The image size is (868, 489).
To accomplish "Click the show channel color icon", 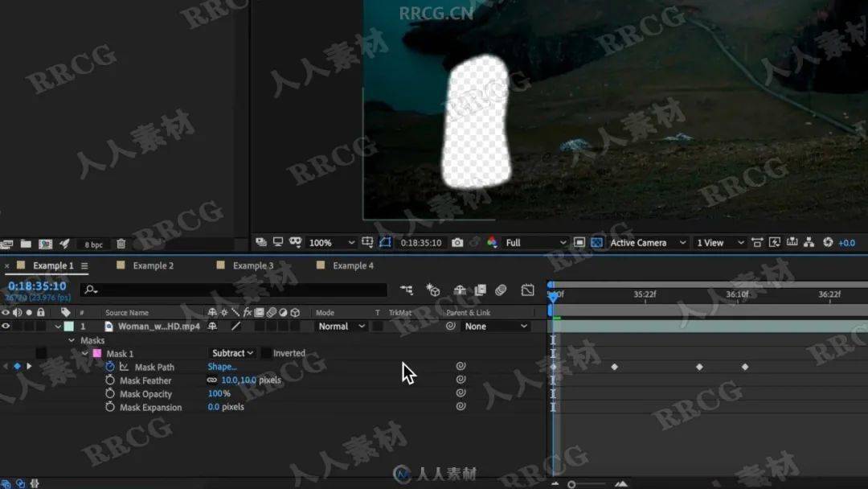I will click(492, 243).
